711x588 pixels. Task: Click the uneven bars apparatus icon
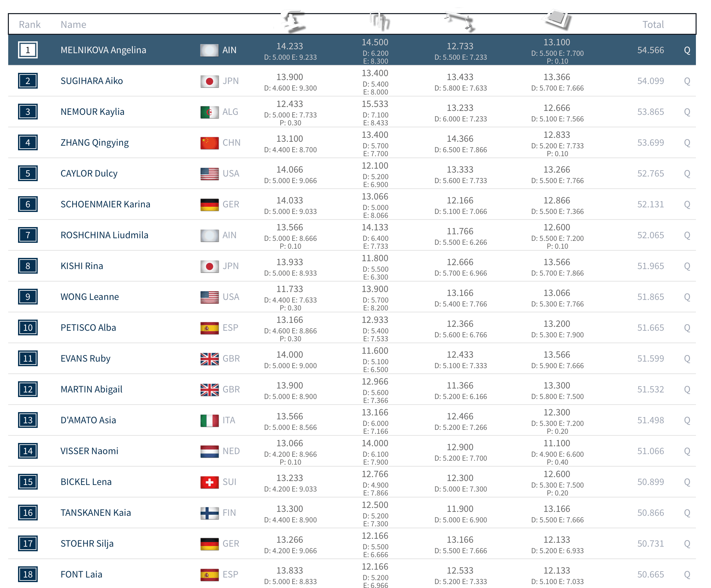click(379, 21)
